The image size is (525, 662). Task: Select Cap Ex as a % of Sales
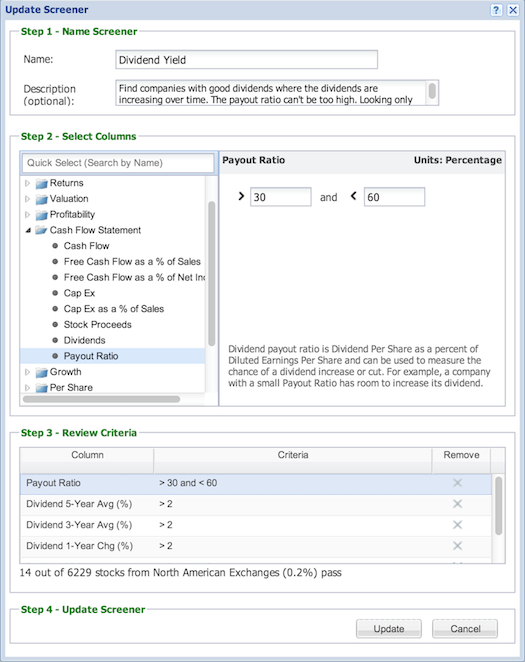point(114,309)
